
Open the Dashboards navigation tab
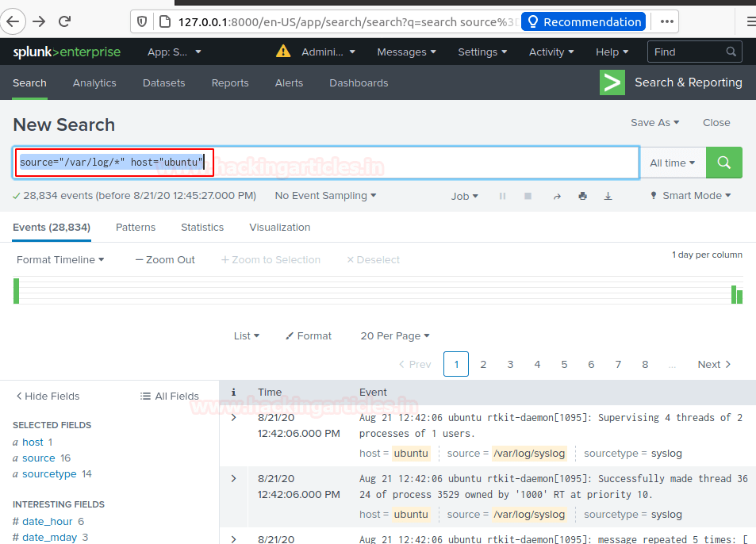(359, 83)
